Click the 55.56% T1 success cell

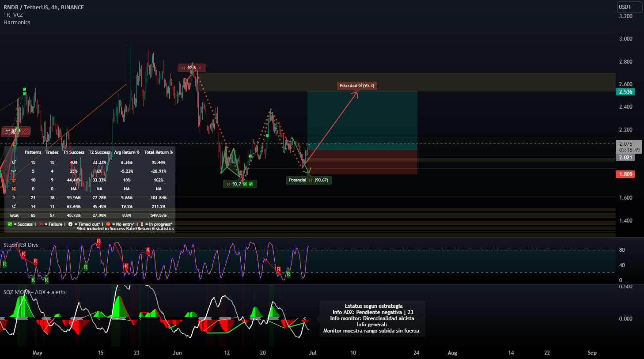[x=74, y=198]
